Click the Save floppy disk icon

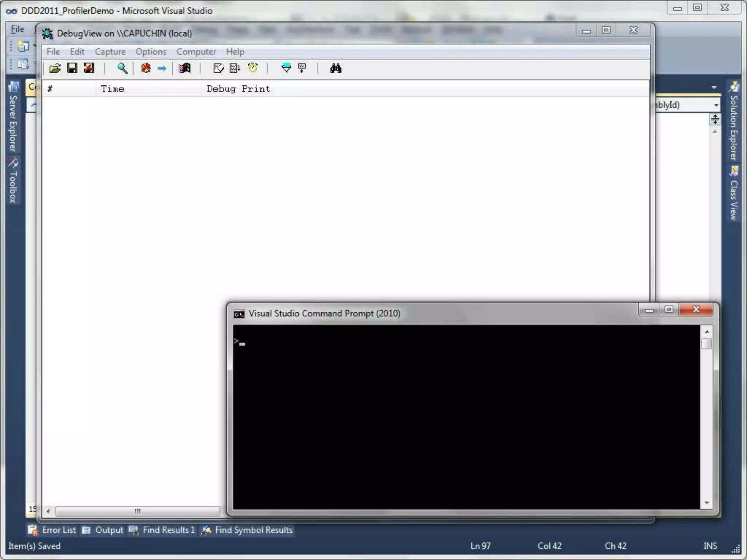(x=72, y=68)
